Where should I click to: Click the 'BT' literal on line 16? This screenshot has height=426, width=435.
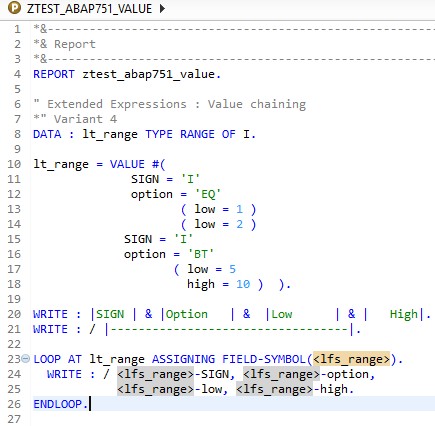(201, 254)
